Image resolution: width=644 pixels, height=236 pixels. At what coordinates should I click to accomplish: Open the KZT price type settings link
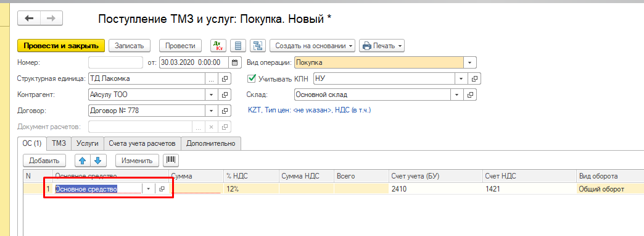[x=309, y=110]
